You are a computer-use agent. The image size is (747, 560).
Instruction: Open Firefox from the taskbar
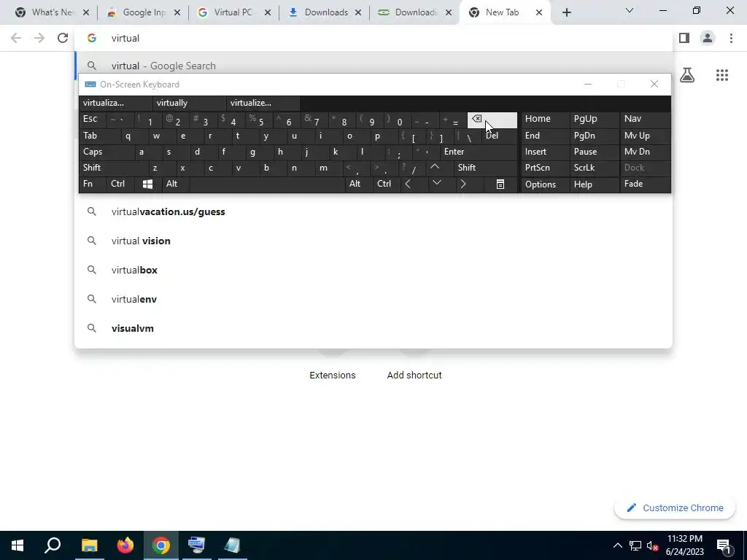click(x=125, y=545)
